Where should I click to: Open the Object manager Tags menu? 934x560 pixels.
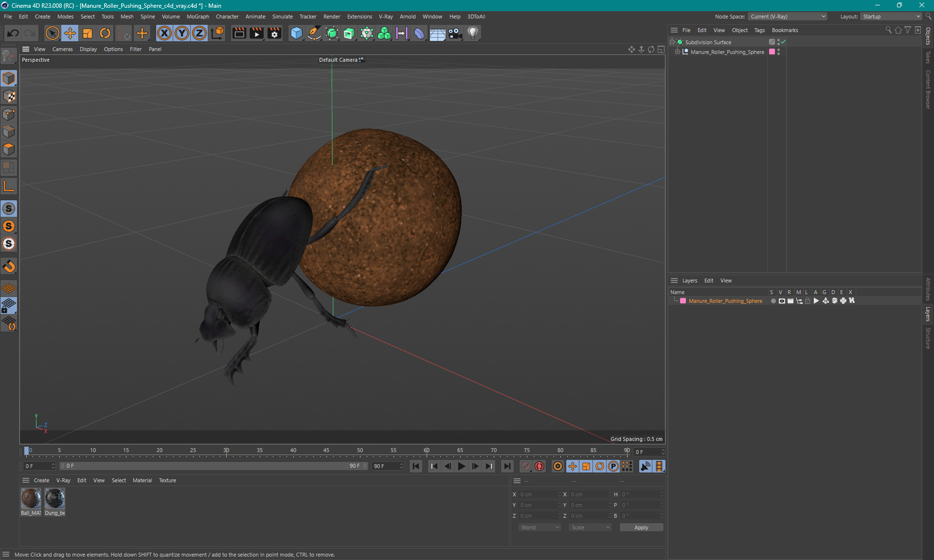tap(759, 30)
